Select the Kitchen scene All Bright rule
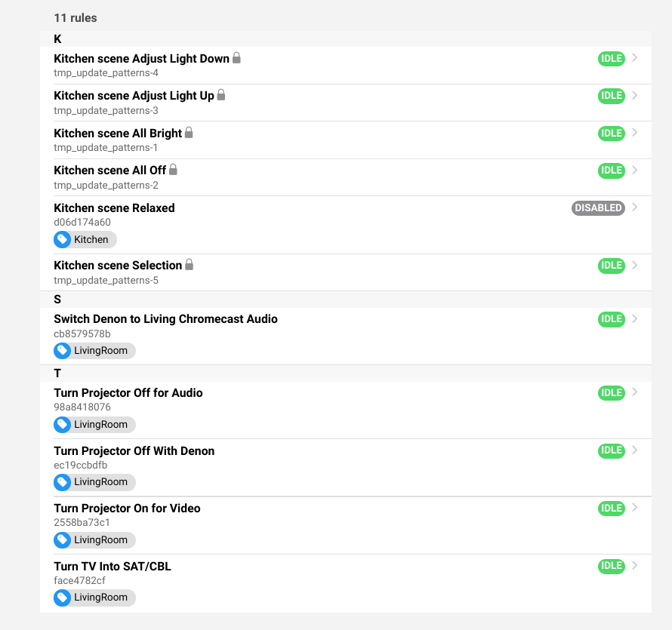 118,134
